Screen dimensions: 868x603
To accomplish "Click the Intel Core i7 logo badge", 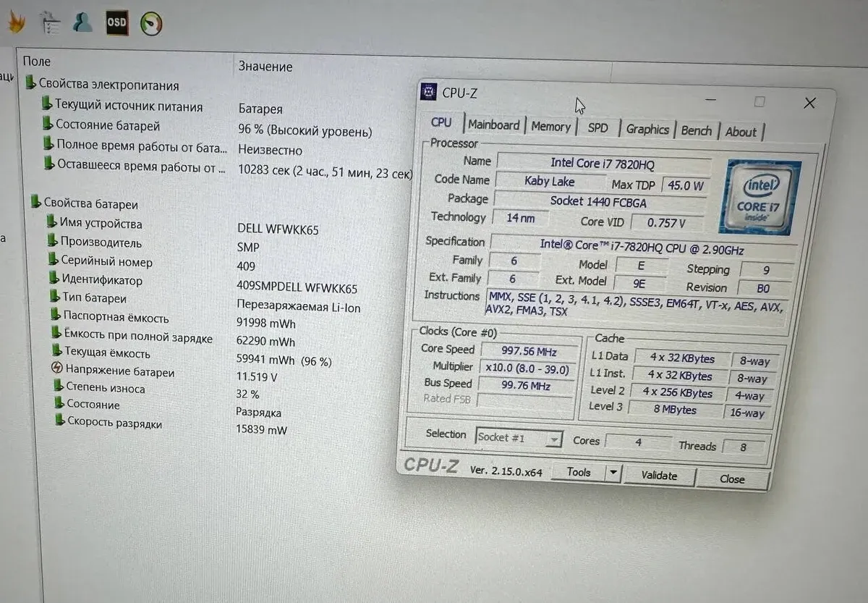I will pos(759,197).
